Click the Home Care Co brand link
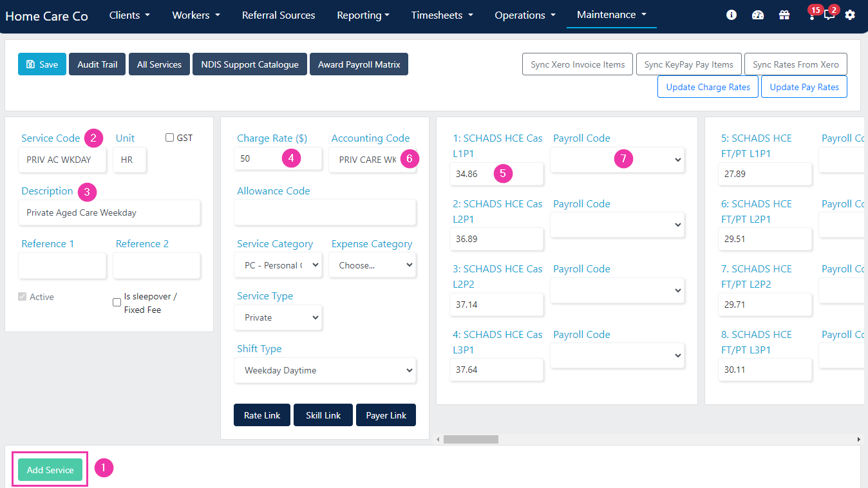The image size is (868, 488). tap(46, 16)
